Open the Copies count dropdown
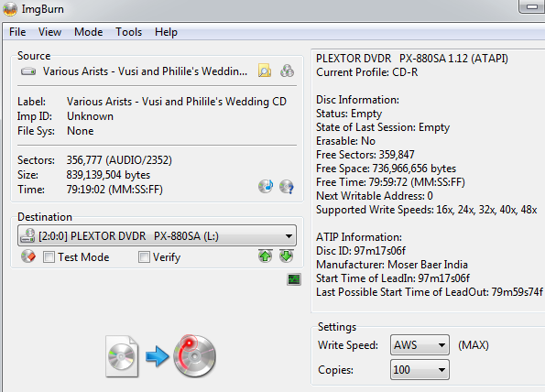This screenshot has height=392, width=545. coord(420,370)
